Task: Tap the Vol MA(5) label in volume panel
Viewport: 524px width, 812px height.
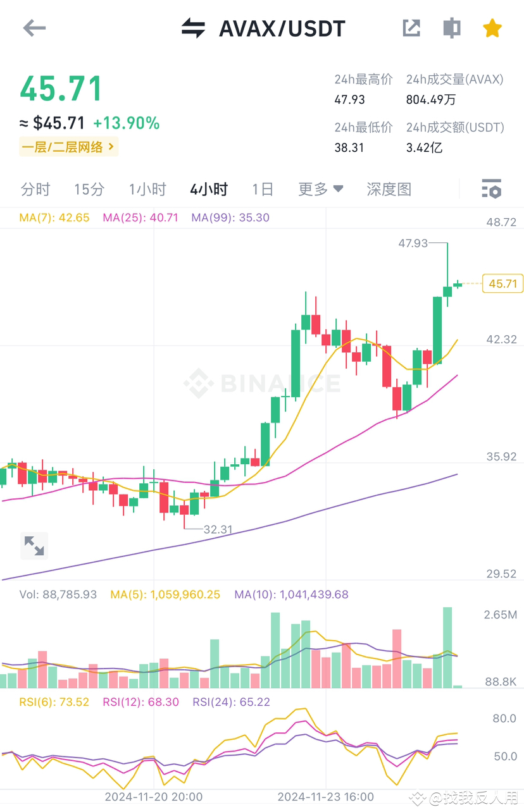Action: [165, 594]
